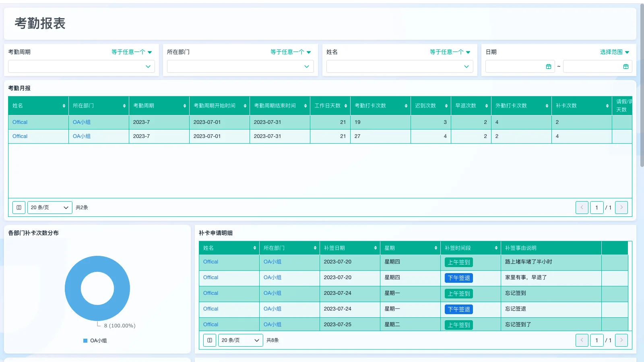Click column settings icon in 考勤月报 footer

(x=19, y=208)
